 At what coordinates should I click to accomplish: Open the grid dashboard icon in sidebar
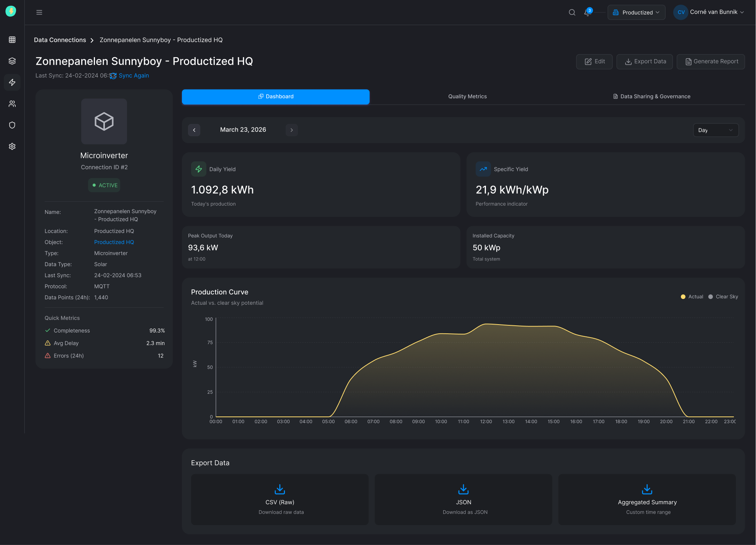(12, 39)
